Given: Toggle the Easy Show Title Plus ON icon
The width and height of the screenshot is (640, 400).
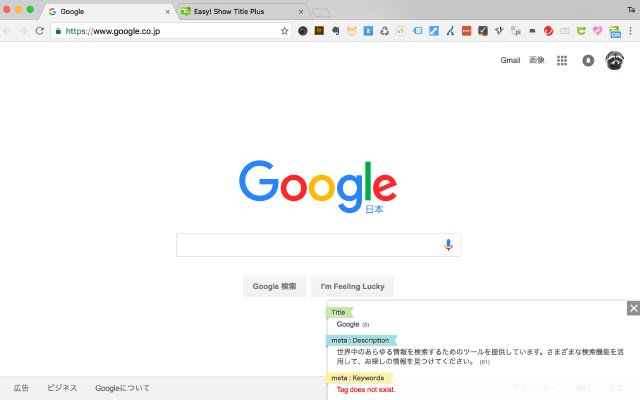Looking at the screenshot, I should 615,31.
